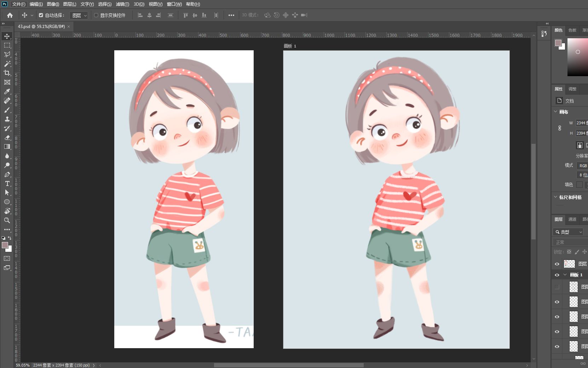Click align top edges icon
The width and height of the screenshot is (588, 368).
tap(185, 15)
